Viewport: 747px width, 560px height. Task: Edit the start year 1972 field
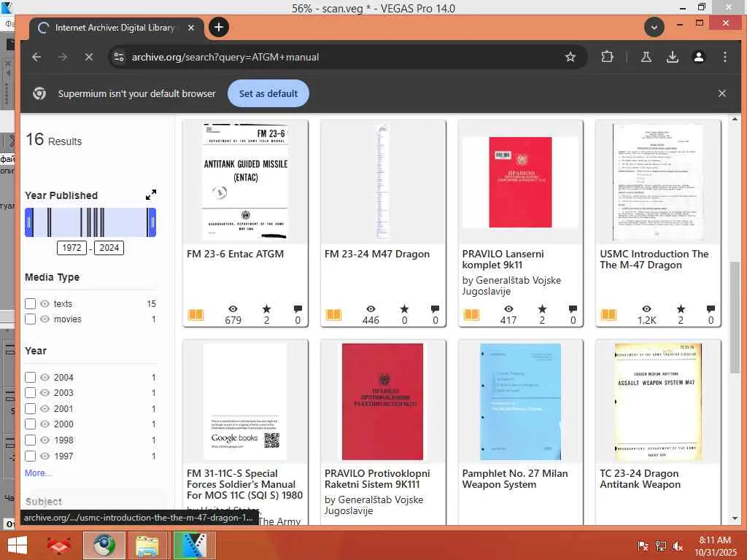pos(71,248)
